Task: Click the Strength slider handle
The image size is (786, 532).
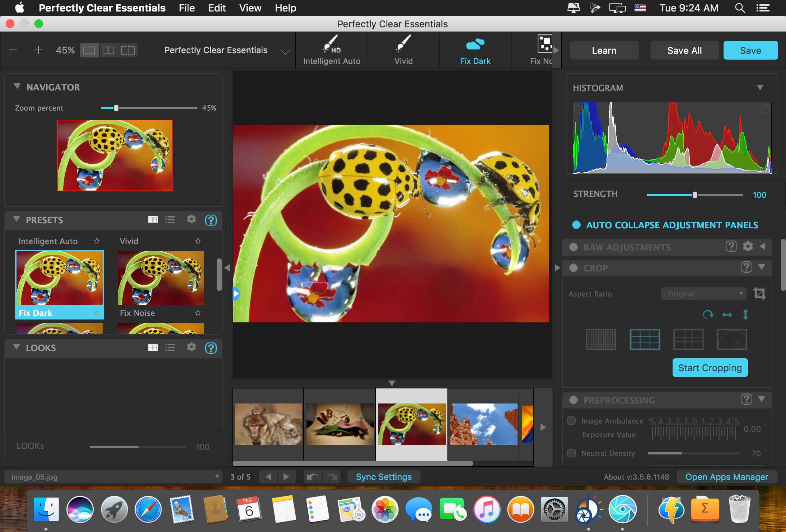Action: [x=695, y=195]
